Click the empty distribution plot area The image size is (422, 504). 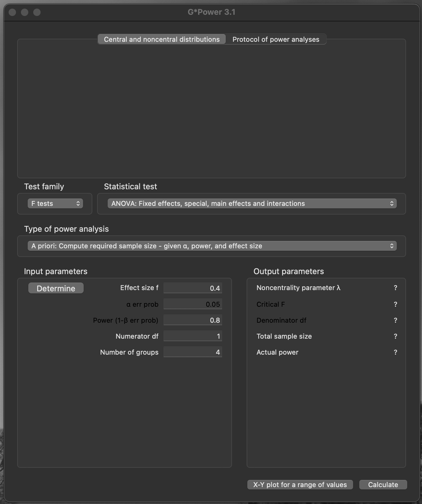pyautogui.click(x=212, y=111)
